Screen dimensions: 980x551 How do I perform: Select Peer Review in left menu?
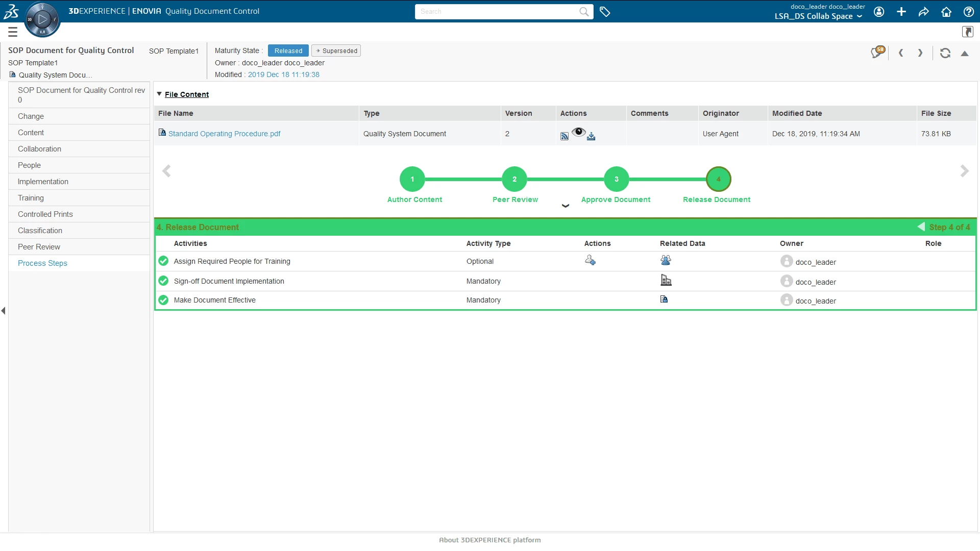39,247
